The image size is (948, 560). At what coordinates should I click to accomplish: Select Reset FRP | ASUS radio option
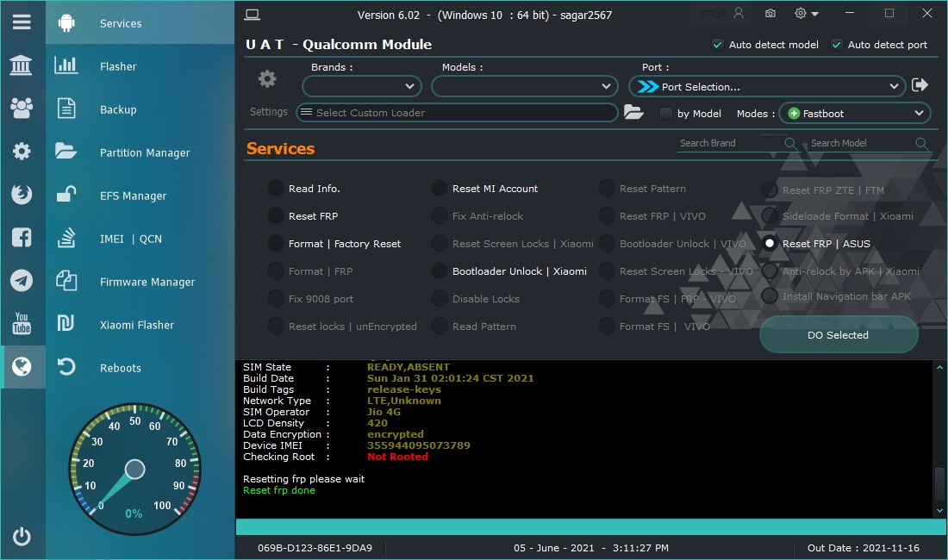(769, 244)
